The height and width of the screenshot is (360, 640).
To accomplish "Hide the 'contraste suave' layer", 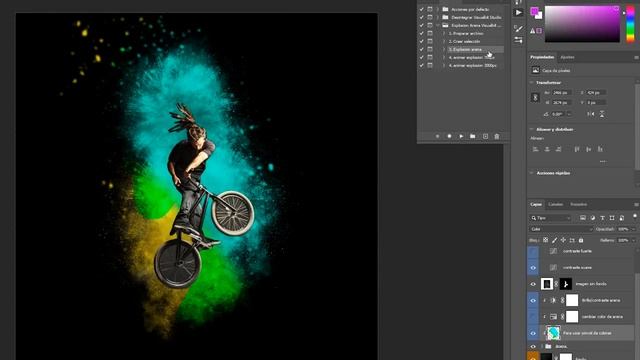I will (x=533, y=268).
